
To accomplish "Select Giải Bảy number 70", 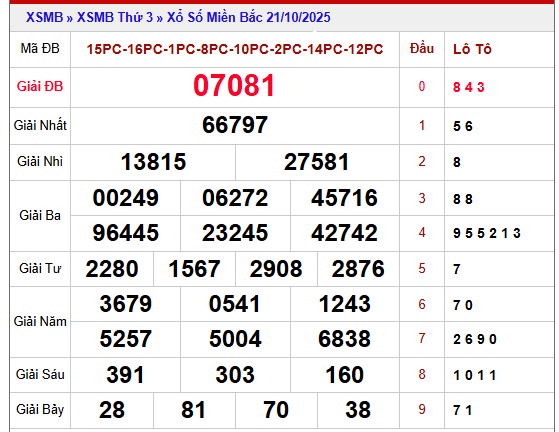I will tap(276, 410).
